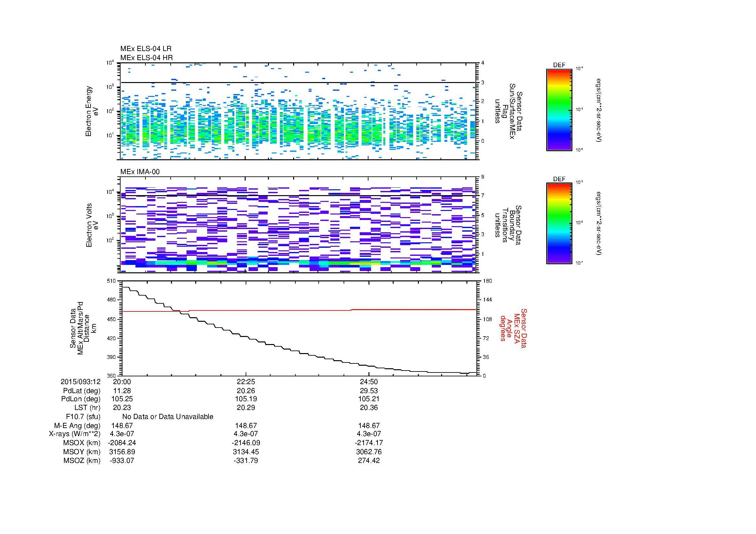The height and width of the screenshot is (534, 756).
Task: Click the PdLon value '105.19'
Action: click(246, 399)
